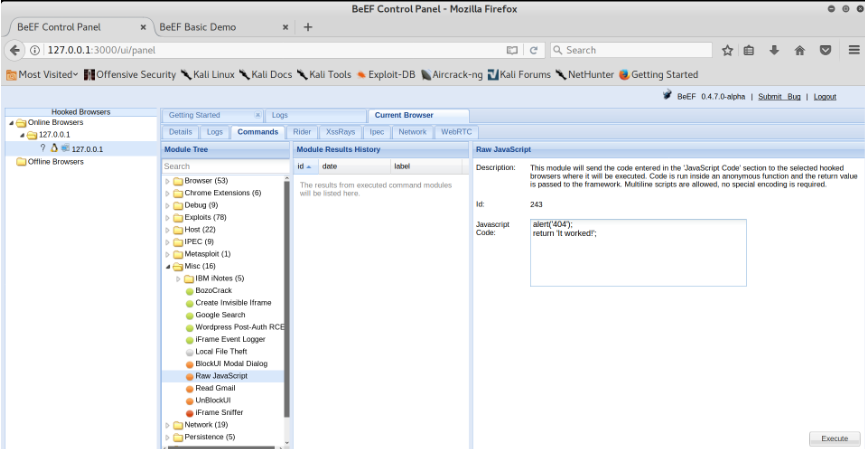Expand the Network (19) folder
The image size is (865, 449).
click(168, 425)
